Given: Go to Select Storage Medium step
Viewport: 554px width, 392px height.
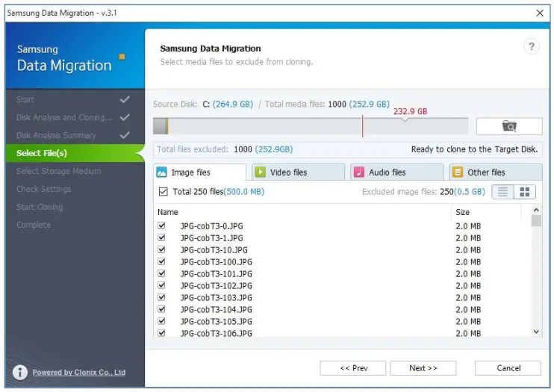Looking at the screenshot, I should click(x=59, y=171).
